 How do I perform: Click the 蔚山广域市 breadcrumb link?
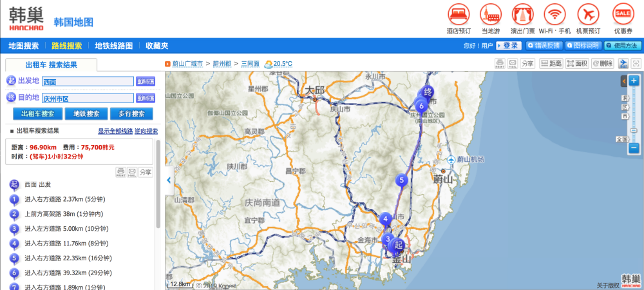(187, 64)
